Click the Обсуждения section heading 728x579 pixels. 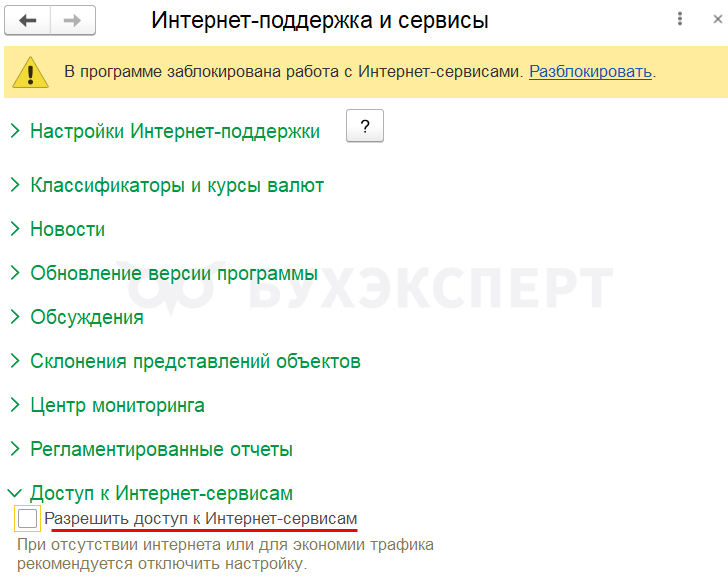point(87,318)
